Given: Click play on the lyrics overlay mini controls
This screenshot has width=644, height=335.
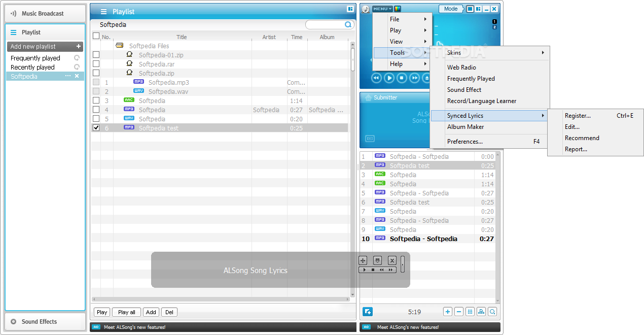Looking at the screenshot, I should click(364, 270).
